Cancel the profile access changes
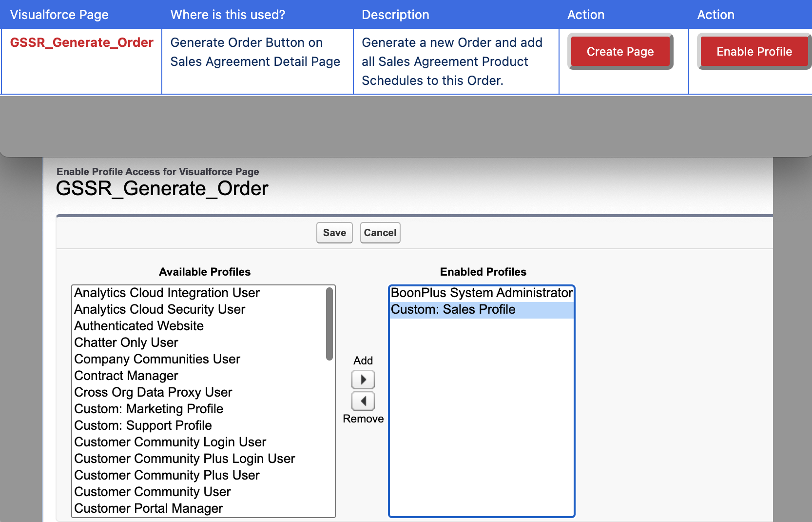Screen dimensions: 812x522 (380, 233)
